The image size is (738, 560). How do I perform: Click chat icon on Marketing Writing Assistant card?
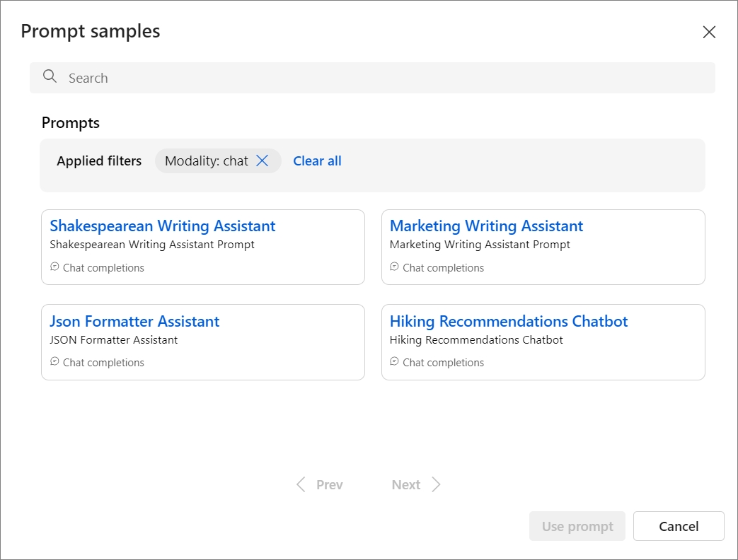pyautogui.click(x=395, y=267)
